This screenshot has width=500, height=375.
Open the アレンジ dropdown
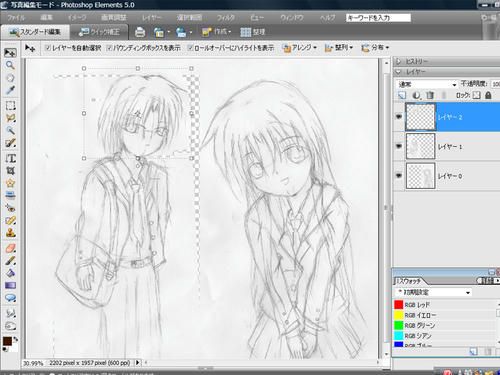click(x=300, y=48)
